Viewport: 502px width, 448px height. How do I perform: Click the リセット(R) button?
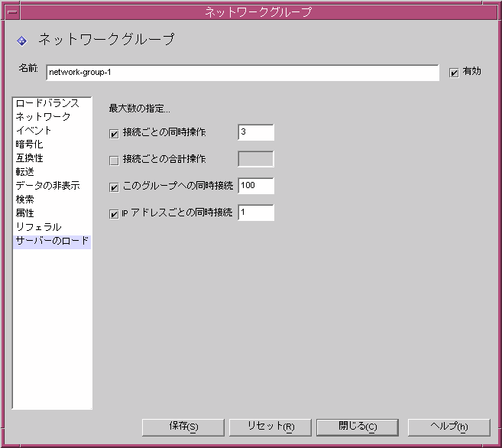(270, 427)
